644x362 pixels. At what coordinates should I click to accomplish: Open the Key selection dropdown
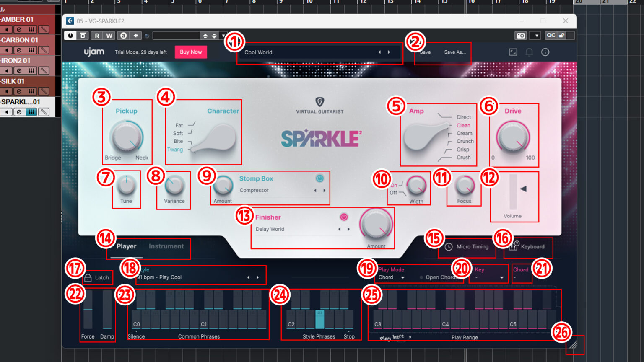[x=488, y=277]
